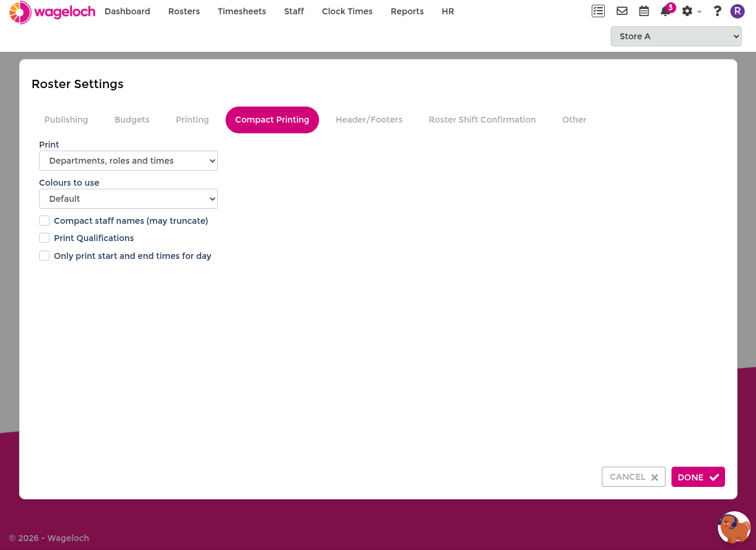
Task: Click the © 2026 - Wageloch footer text
Action: point(49,538)
